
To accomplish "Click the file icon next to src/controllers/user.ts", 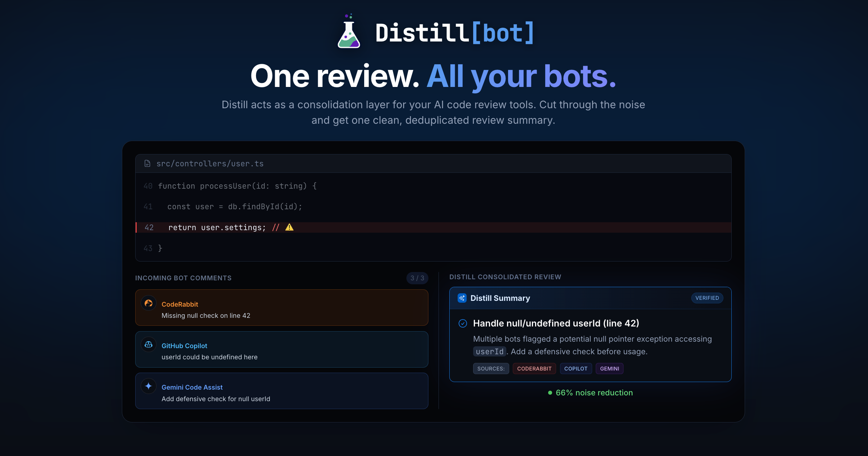I will point(147,163).
